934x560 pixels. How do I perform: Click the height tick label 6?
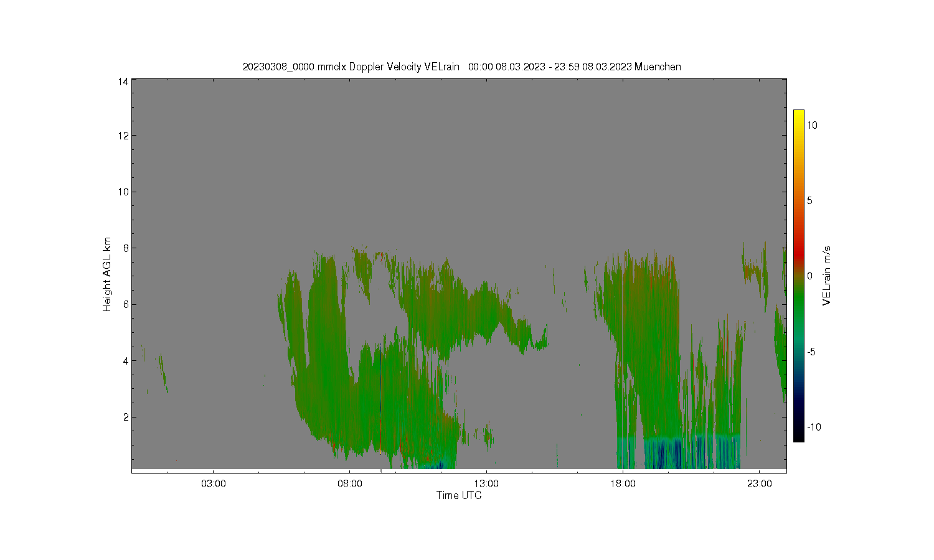(126, 304)
